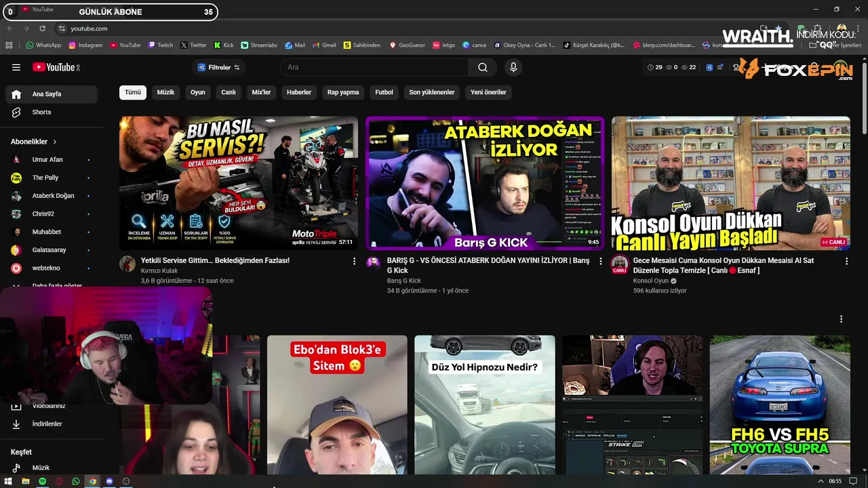Select the Canlı filter chip
The image size is (868, 488).
click(229, 92)
